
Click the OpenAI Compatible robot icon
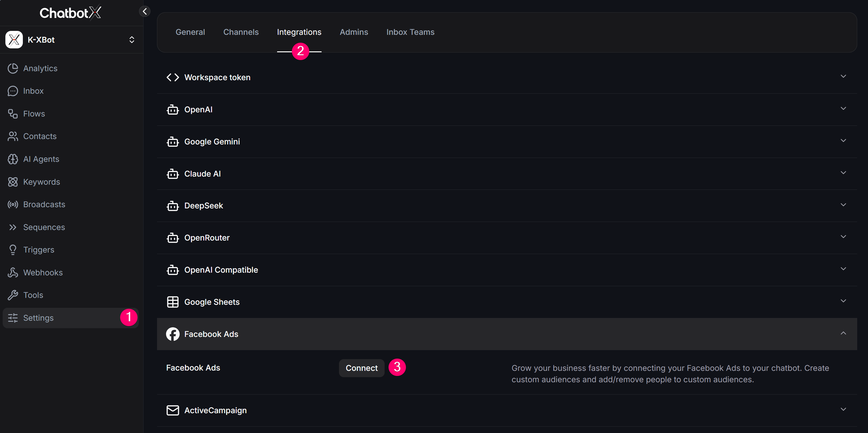point(173,270)
